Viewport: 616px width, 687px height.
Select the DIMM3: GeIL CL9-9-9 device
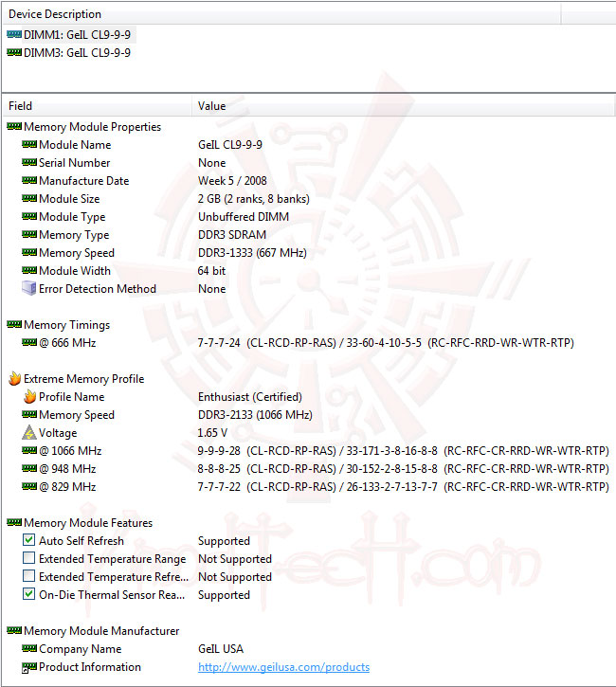77,52
